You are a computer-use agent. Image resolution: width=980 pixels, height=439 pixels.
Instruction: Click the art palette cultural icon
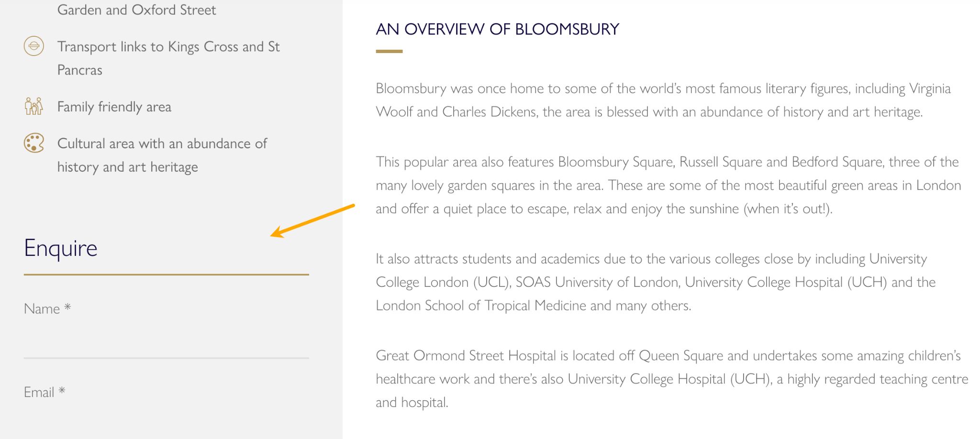point(34,143)
